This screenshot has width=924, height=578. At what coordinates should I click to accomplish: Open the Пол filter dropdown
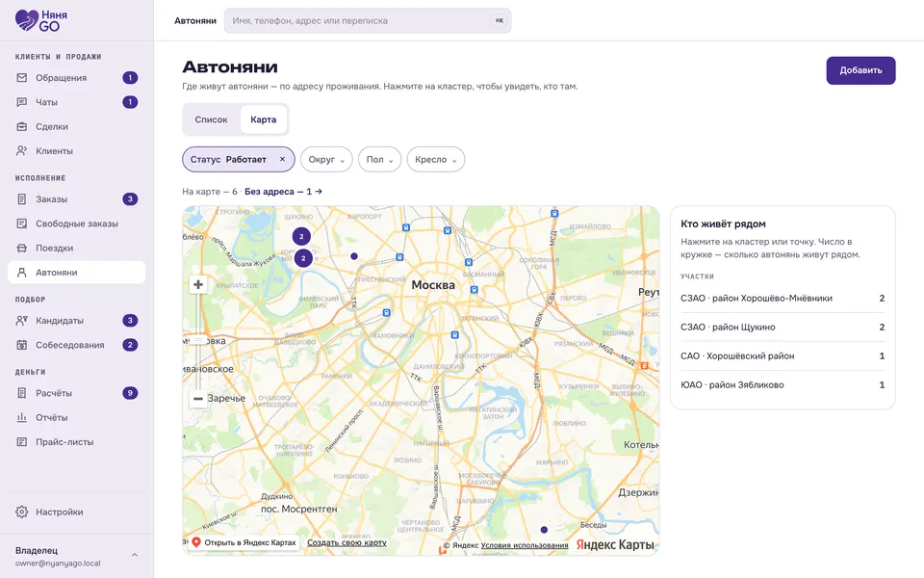pyautogui.click(x=379, y=159)
